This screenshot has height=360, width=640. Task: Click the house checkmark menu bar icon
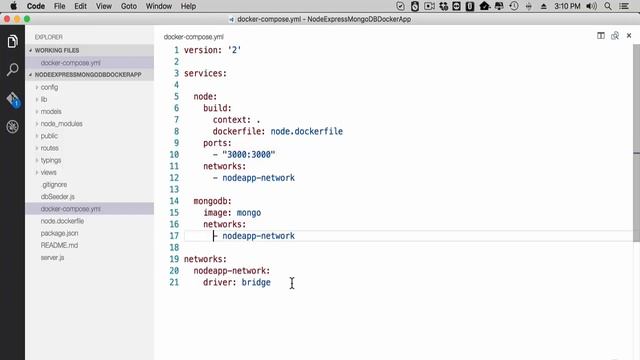click(484, 6)
